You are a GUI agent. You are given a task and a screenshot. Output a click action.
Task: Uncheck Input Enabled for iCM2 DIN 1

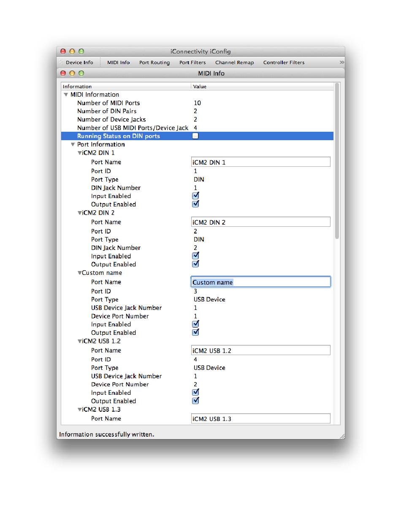[195, 196]
